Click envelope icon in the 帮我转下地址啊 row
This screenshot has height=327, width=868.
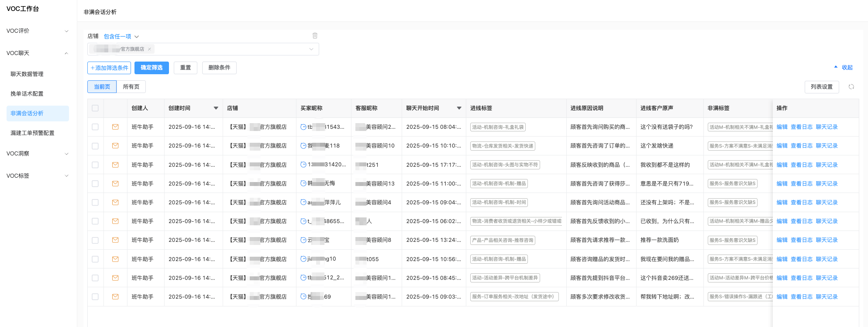pyautogui.click(x=115, y=297)
